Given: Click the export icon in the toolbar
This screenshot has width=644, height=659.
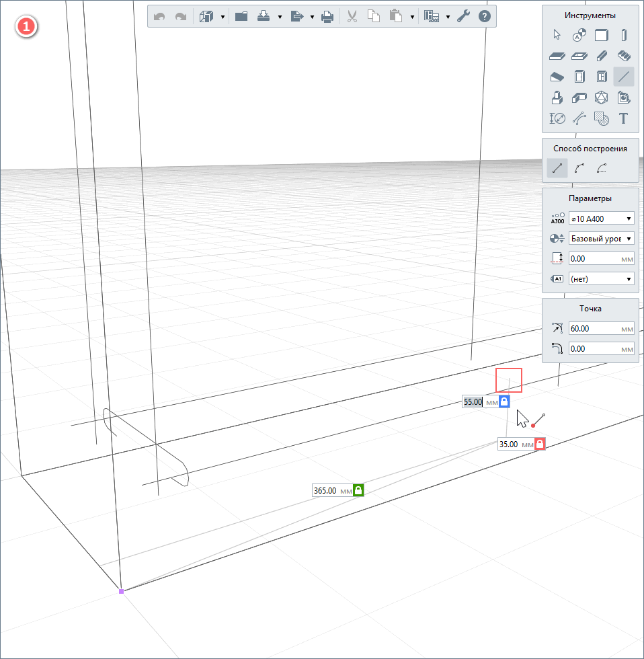Looking at the screenshot, I should pos(296,16).
